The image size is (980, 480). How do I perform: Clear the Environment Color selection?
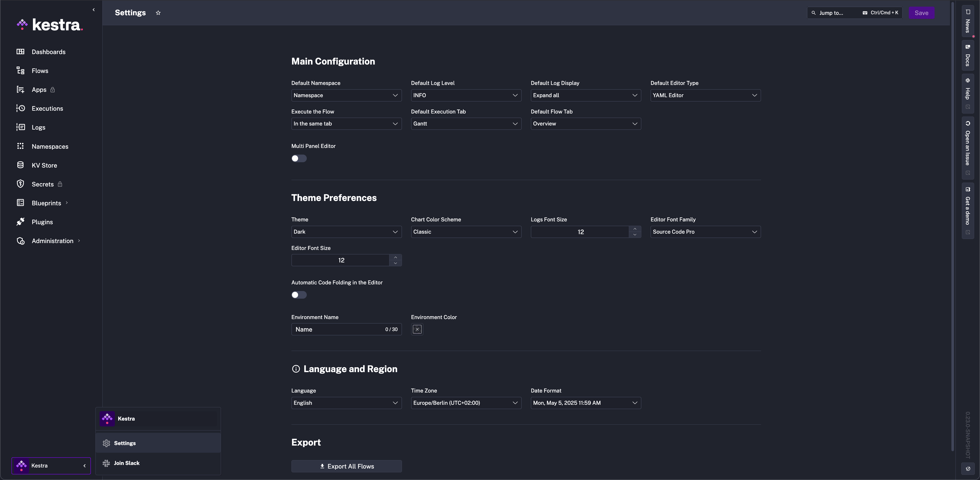417,329
